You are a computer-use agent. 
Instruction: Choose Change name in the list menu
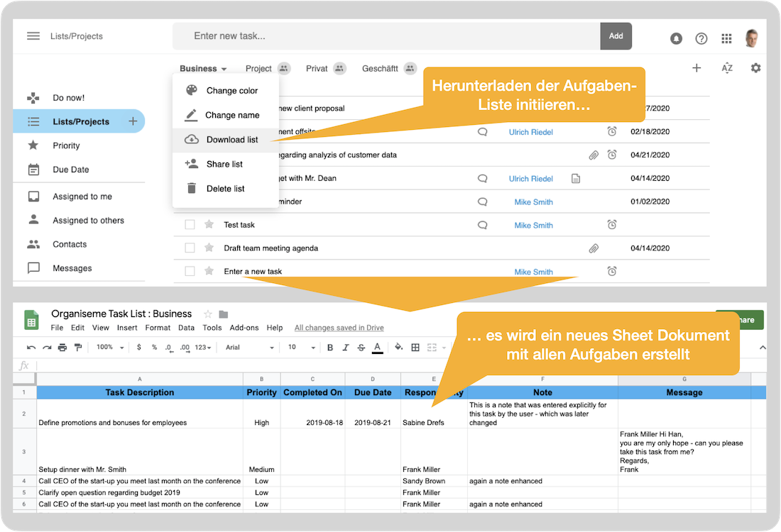point(226,115)
